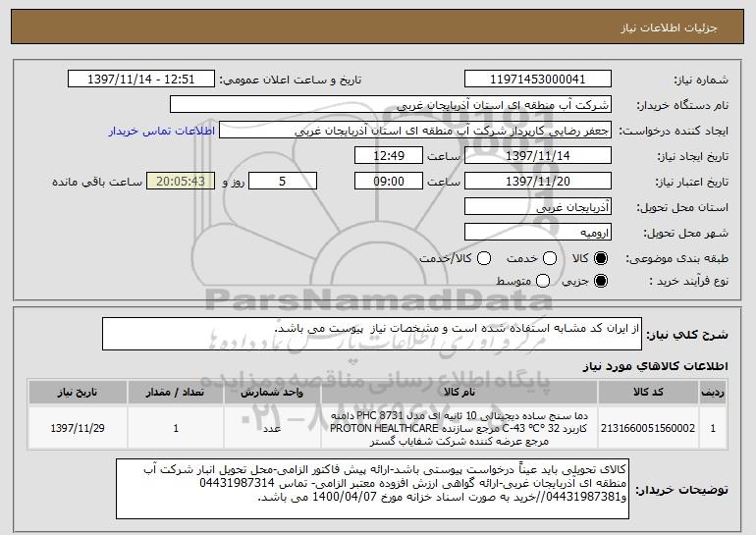This screenshot has height=535, width=756.
Task: Click the تاریخ نیاز column header
Action: [x=78, y=392]
